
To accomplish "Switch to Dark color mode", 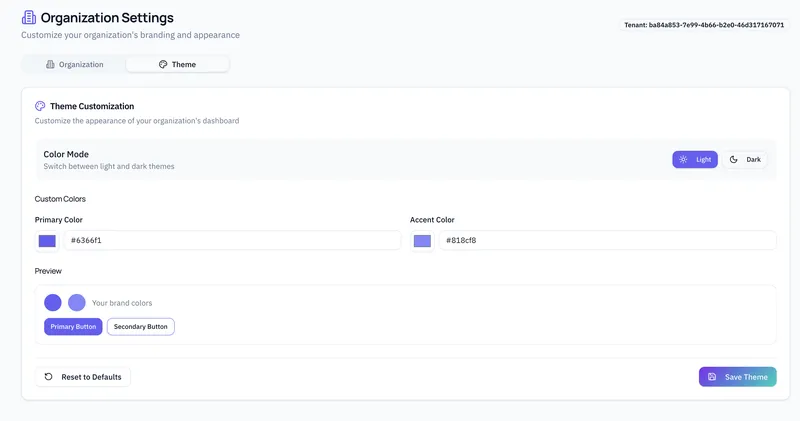I will coord(744,159).
